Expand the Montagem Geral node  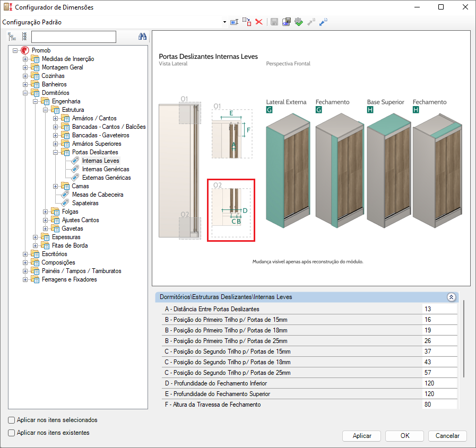[x=25, y=67]
